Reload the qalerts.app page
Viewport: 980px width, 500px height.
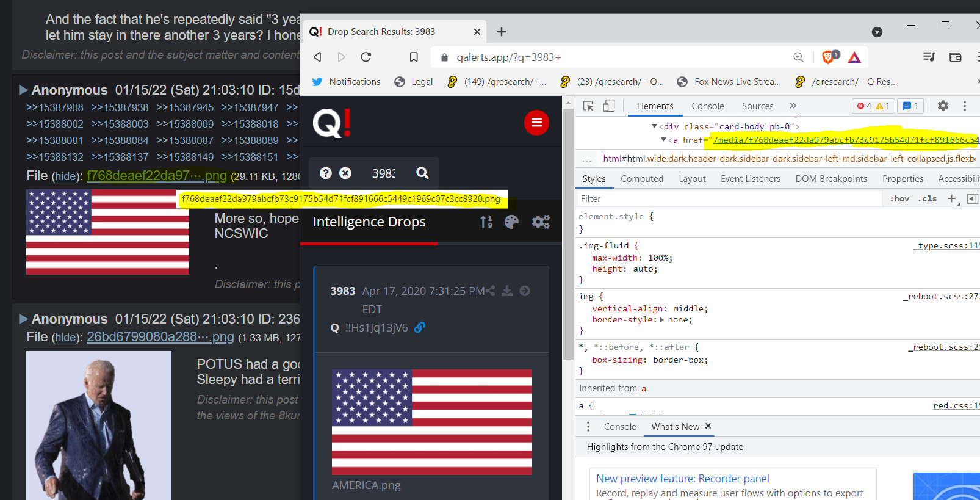point(366,57)
